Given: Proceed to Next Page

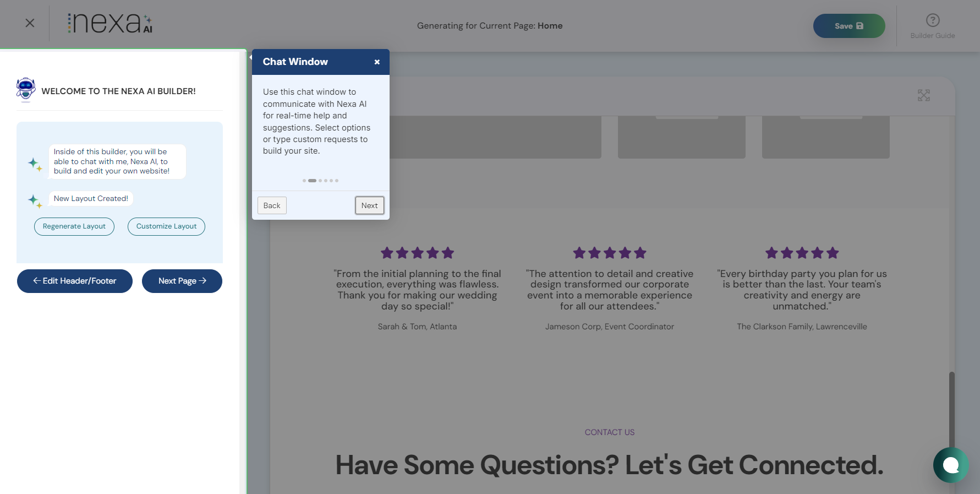Looking at the screenshot, I should [182, 281].
